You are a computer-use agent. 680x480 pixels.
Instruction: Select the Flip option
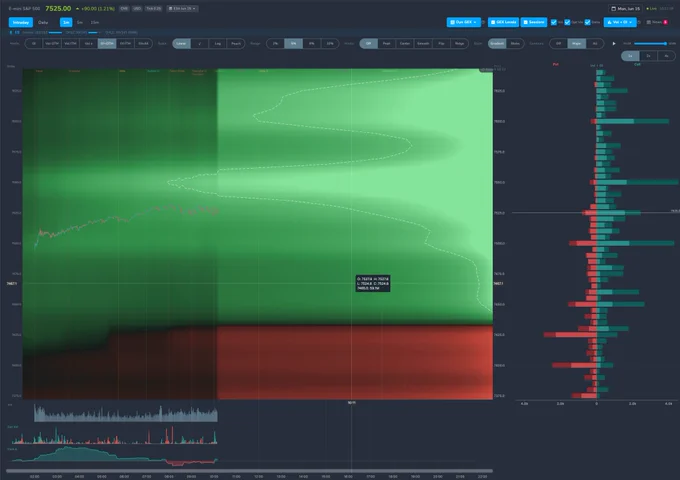click(x=441, y=43)
